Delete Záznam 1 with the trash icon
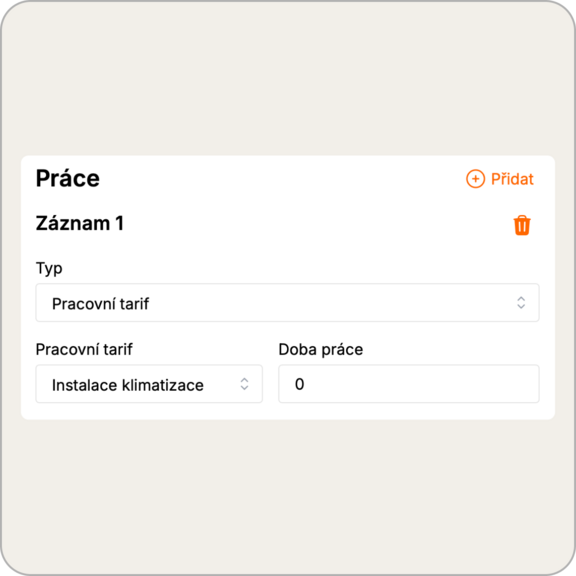This screenshot has height=576, width=576. click(x=522, y=225)
